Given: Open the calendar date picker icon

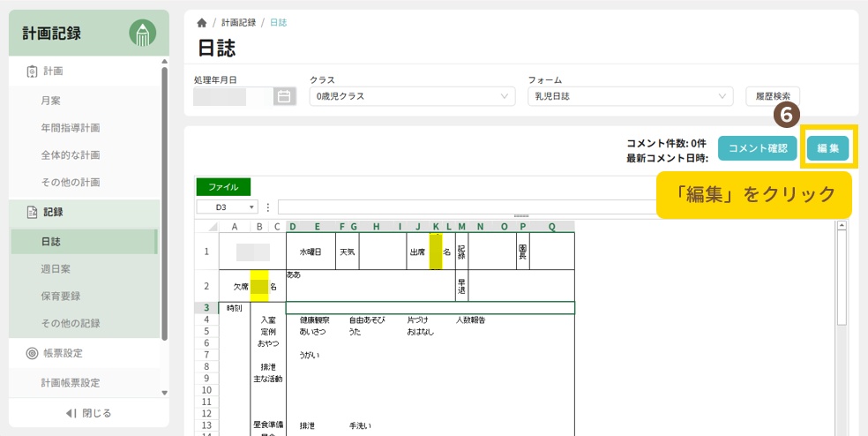Looking at the screenshot, I should 283,96.
